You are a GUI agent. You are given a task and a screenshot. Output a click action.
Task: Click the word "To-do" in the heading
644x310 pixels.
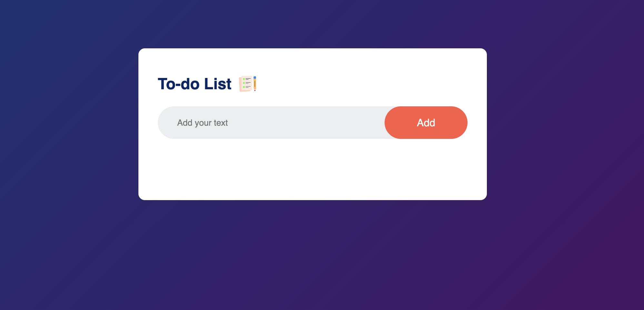pos(178,84)
